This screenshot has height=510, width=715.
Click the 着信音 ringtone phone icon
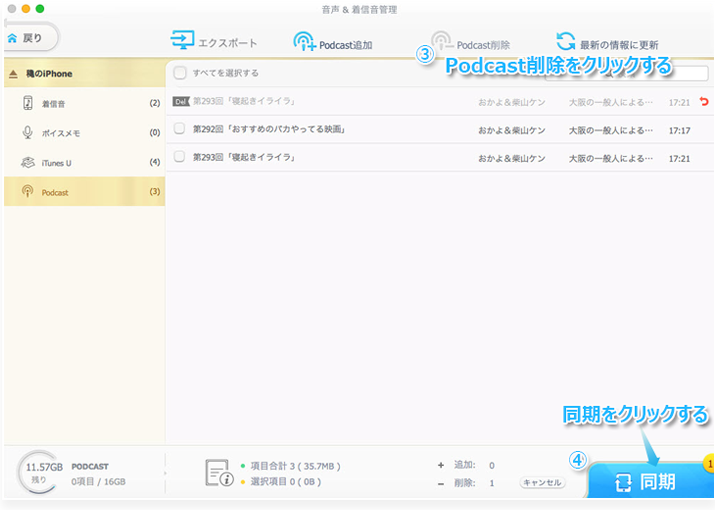click(28, 103)
